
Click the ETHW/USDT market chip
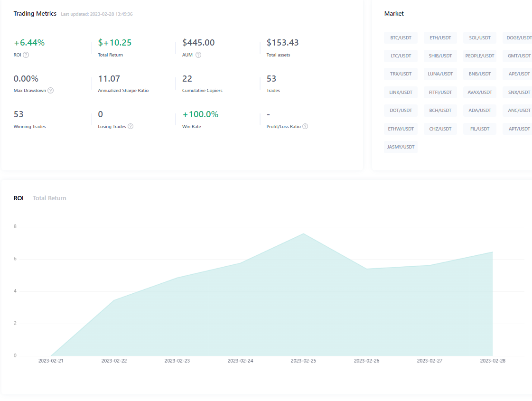401,129
